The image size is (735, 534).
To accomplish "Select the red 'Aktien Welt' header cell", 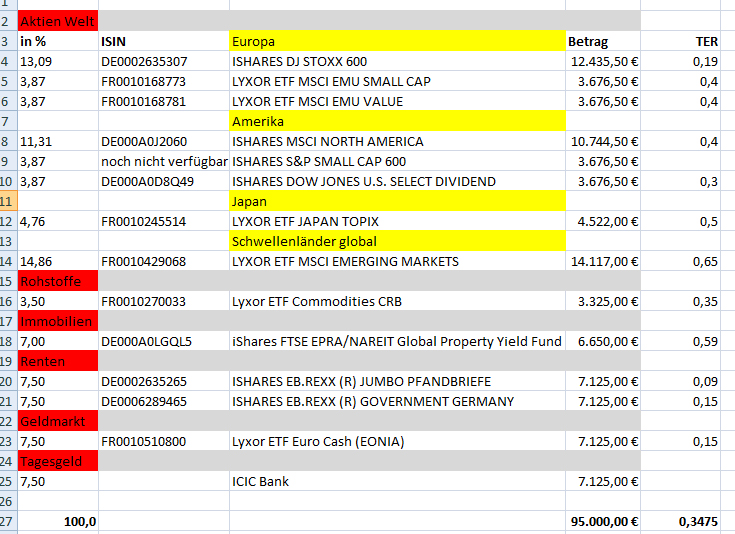I will coord(58,21).
